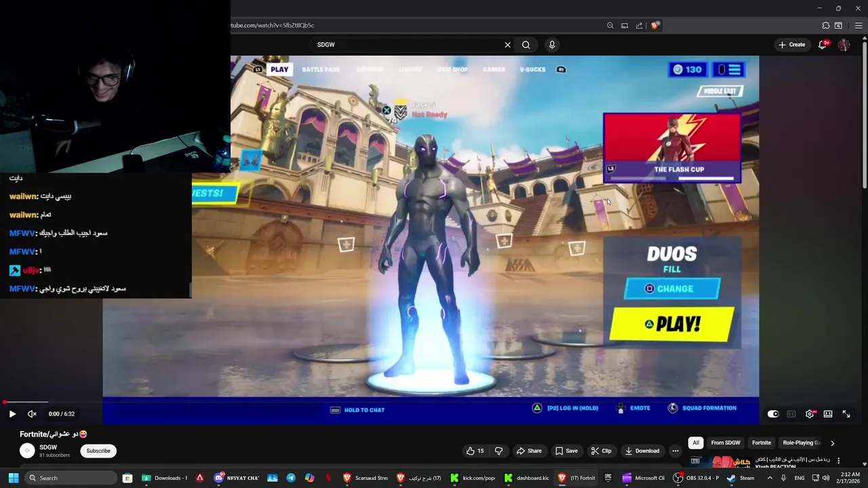The height and width of the screenshot is (488, 868).
Task: Open options menu for Klash REACTION video
Action: pyautogui.click(x=839, y=461)
